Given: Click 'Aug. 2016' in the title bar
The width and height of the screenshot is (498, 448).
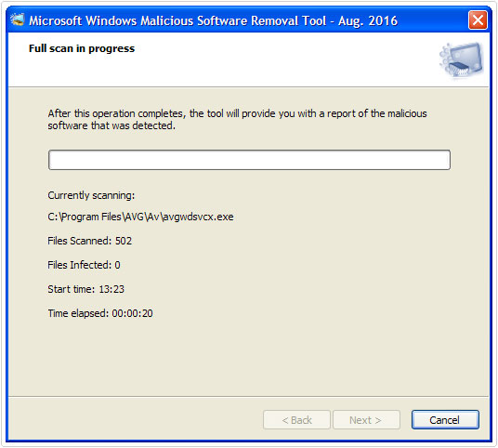Looking at the screenshot, I should click(x=368, y=21).
